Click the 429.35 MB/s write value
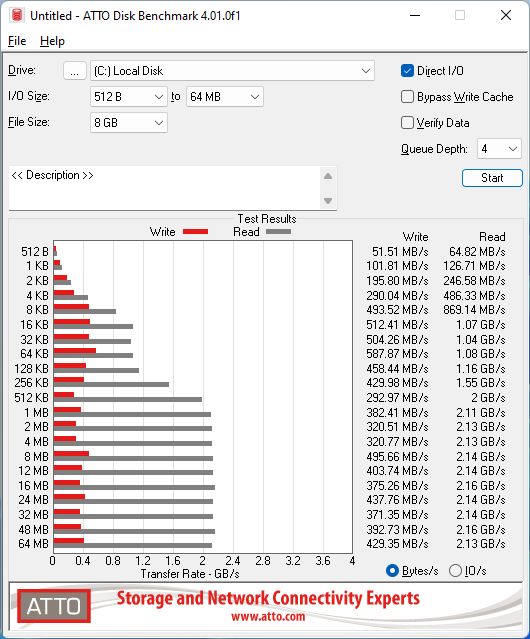 [x=397, y=544]
